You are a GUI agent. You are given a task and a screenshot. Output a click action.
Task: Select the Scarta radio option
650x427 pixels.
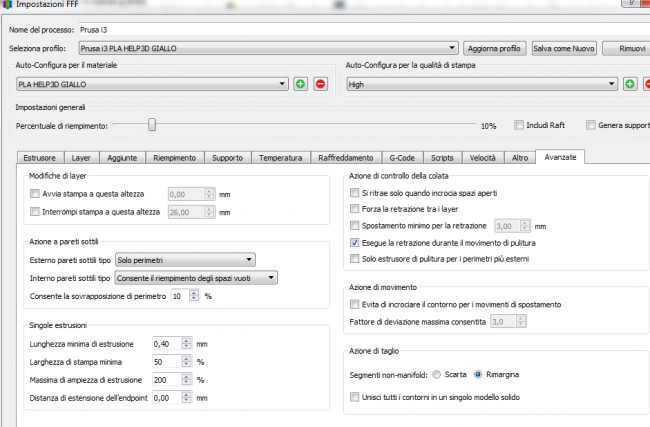[436, 374]
